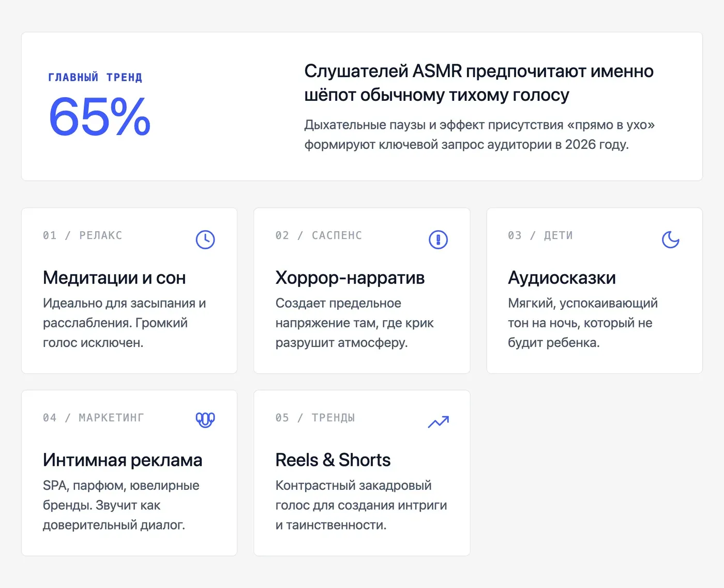
Task: Click the moon icon in the Дети card
Action: tap(671, 239)
